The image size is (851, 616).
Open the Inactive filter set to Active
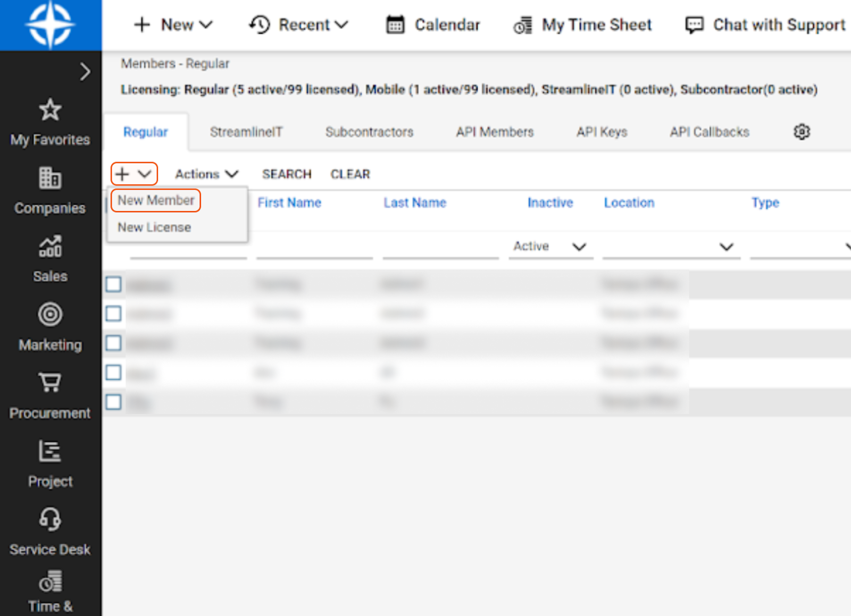click(x=550, y=247)
